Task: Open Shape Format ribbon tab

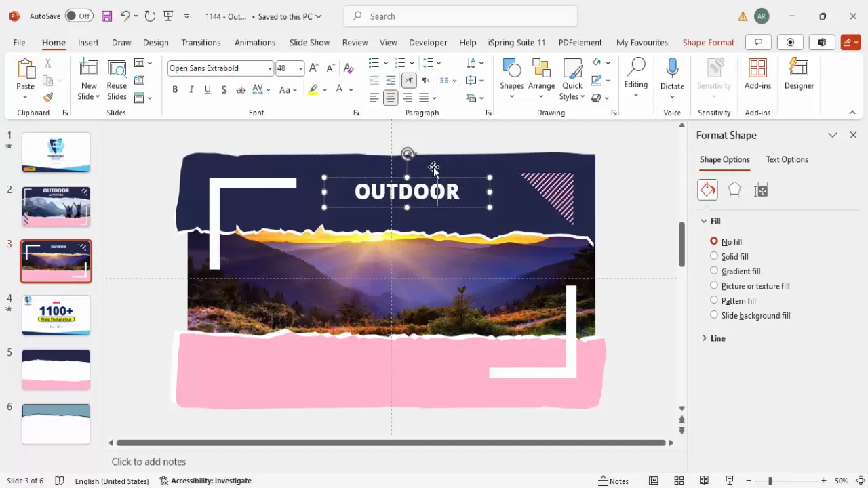Action: (708, 42)
